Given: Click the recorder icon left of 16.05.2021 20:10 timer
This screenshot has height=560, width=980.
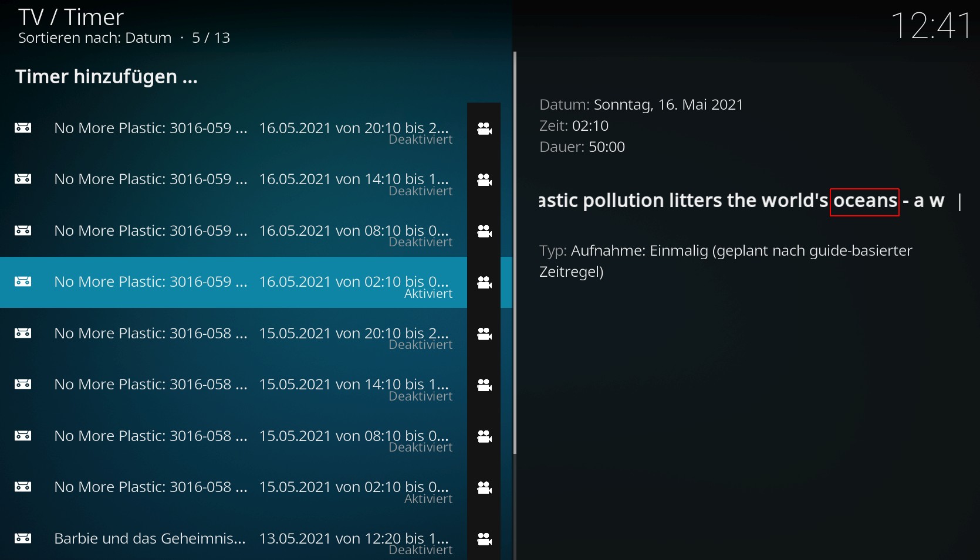Looking at the screenshot, I should click(x=23, y=128).
